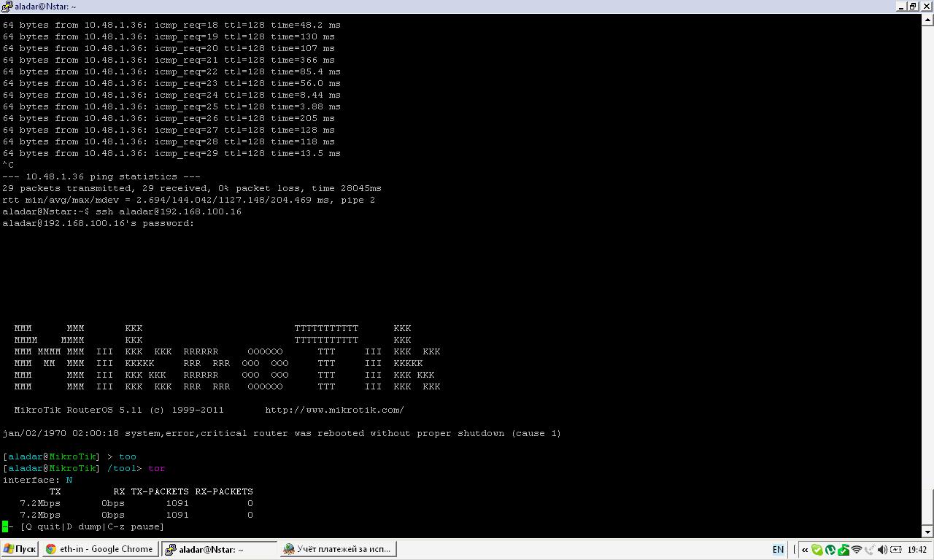934x560 pixels.
Task: Click the green cursor block at bottom left
Action: point(5,526)
